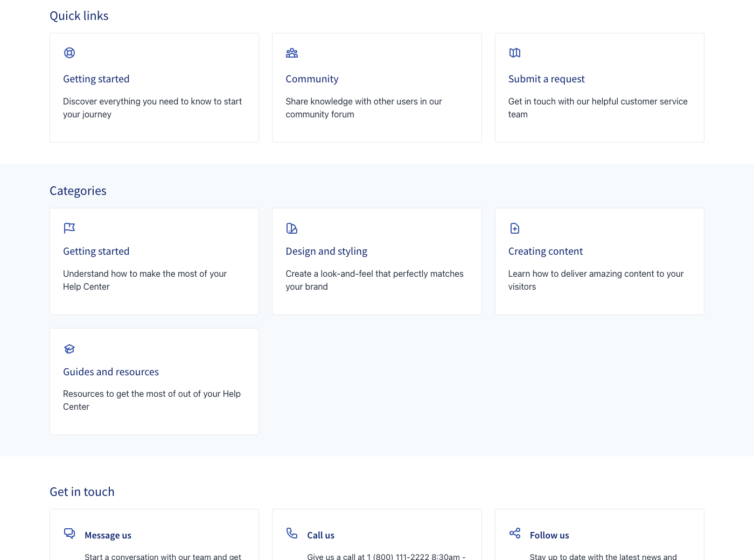This screenshot has height=560, width=754.
Task: Select the Call us heading
Action: (x=320, y=535)
